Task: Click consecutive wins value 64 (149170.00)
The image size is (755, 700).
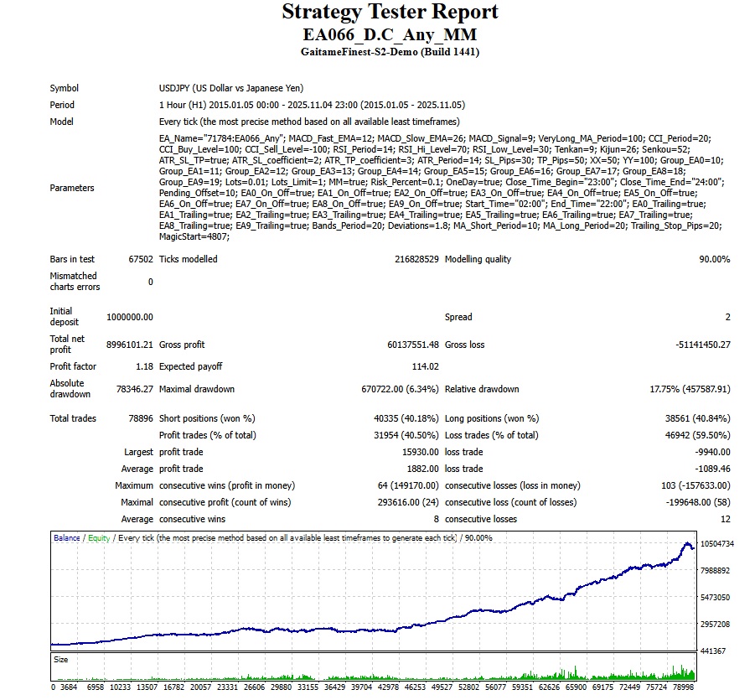Action: pyautogui.click(x=408, y=486)
